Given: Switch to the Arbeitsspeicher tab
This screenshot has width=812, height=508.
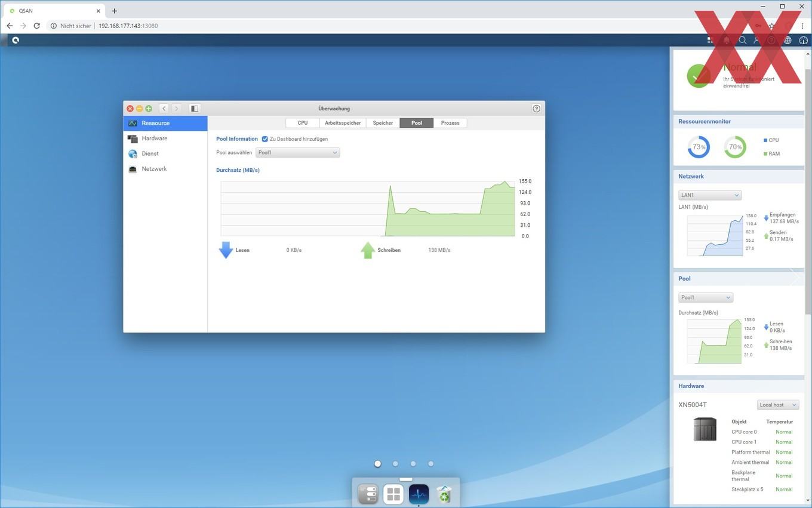Looking at the screenshot, I should click(x=343, y=123).
